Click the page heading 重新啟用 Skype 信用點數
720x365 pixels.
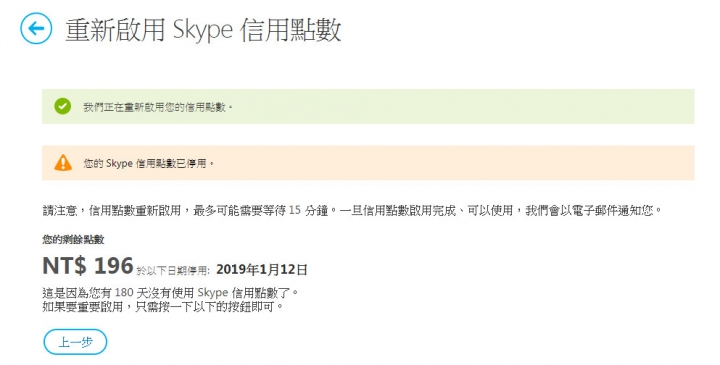(x=203, y=30)
